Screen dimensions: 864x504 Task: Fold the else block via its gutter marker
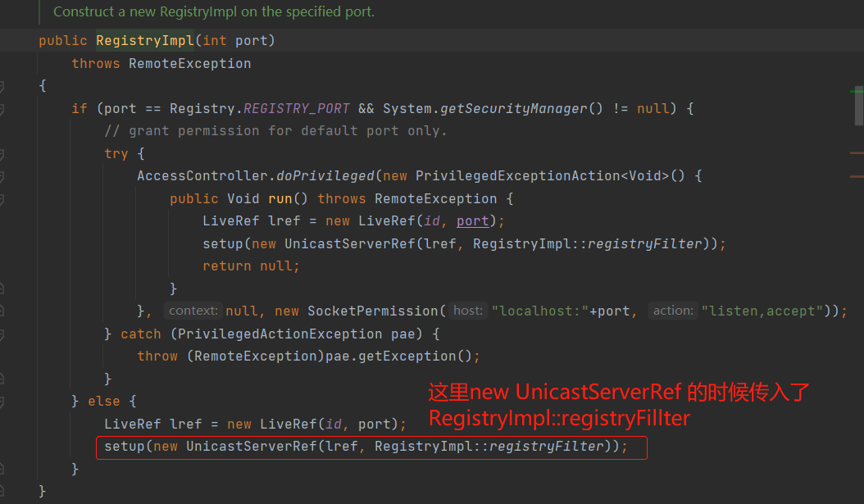[x=2, y=402]
